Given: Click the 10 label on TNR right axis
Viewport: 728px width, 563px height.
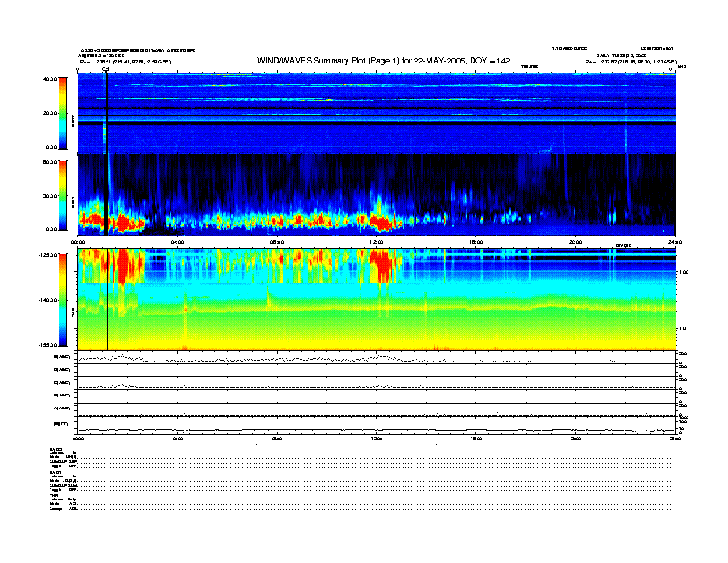Looking at the screenshot, I should [x=682, y=329].
